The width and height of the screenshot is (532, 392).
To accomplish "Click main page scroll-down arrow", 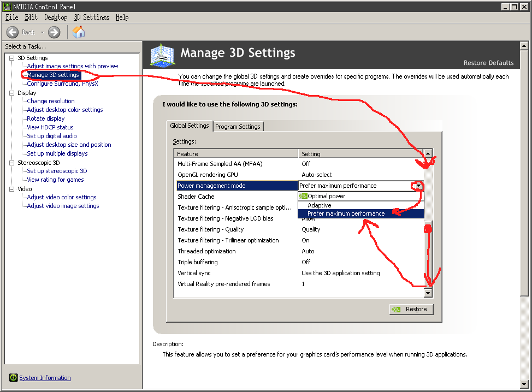I will [x=524, y=384].
